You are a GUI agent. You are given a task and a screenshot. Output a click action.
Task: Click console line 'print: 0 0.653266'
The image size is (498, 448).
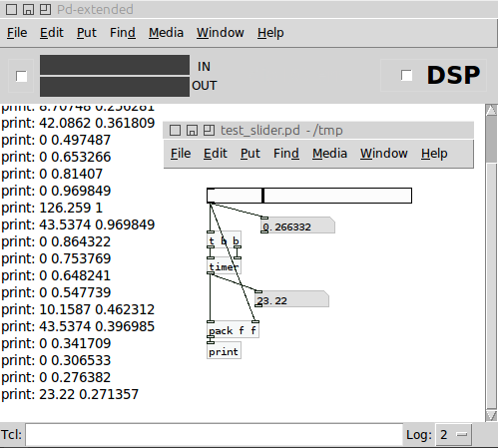(x=56, y=157)
